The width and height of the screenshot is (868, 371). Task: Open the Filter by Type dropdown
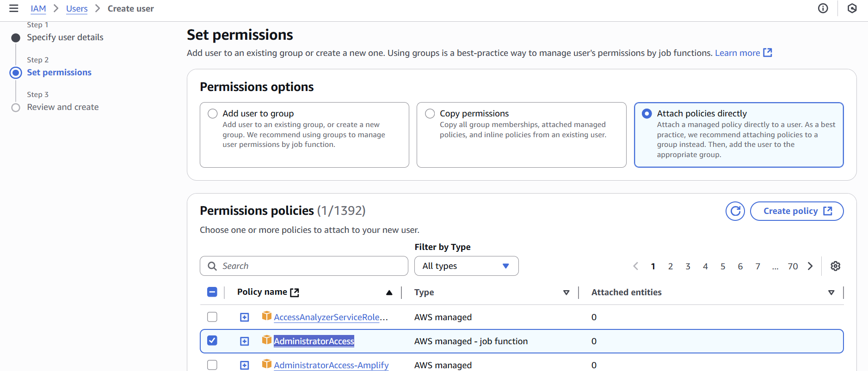(466, 266)
